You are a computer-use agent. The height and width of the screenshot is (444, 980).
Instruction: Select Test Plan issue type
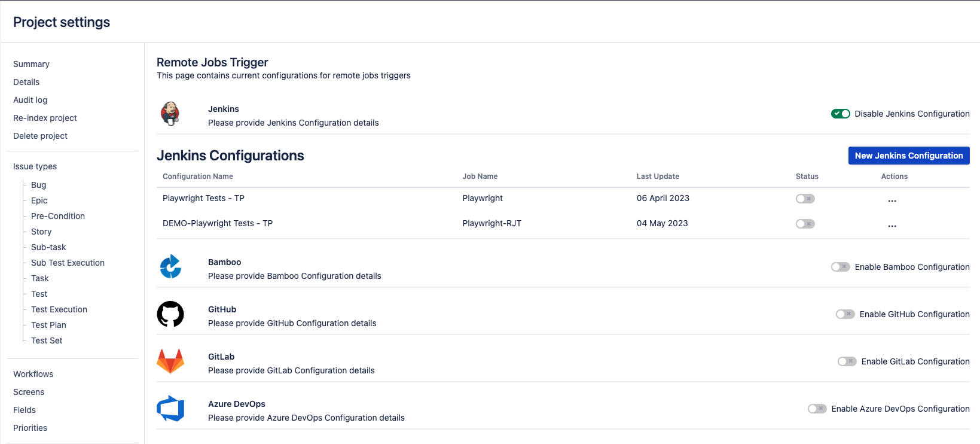pos(48,325)
